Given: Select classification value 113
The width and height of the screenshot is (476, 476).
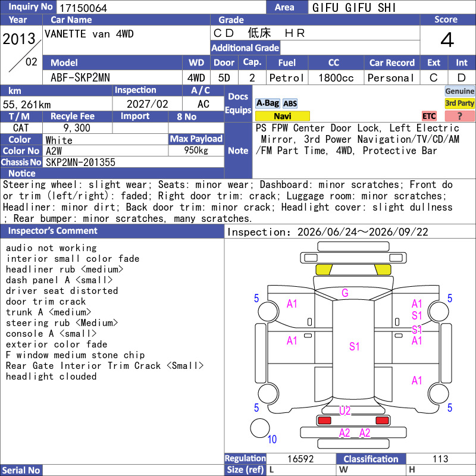Looking at the screenshot, I should pos(440,459).
